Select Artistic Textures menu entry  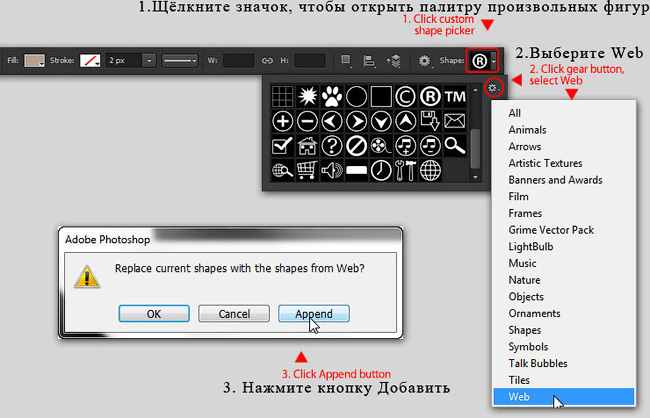coord(545,163)
